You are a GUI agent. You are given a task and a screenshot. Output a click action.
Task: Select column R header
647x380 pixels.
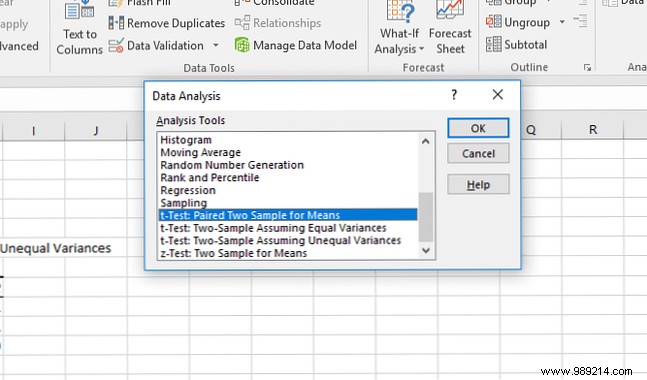click(x=593, y=130)
